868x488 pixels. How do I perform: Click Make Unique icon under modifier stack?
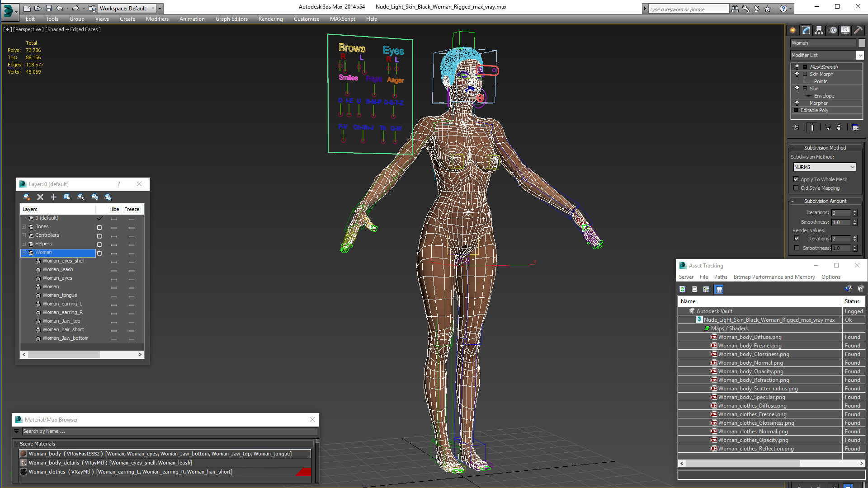pyautogui.click(x=828, y=127)
